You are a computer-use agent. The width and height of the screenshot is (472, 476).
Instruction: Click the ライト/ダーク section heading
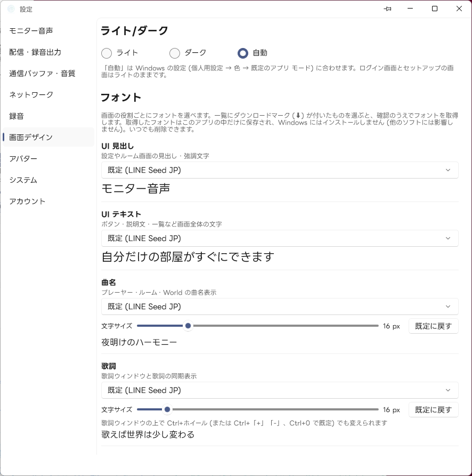pyautogui.click(x=134, y=31)
